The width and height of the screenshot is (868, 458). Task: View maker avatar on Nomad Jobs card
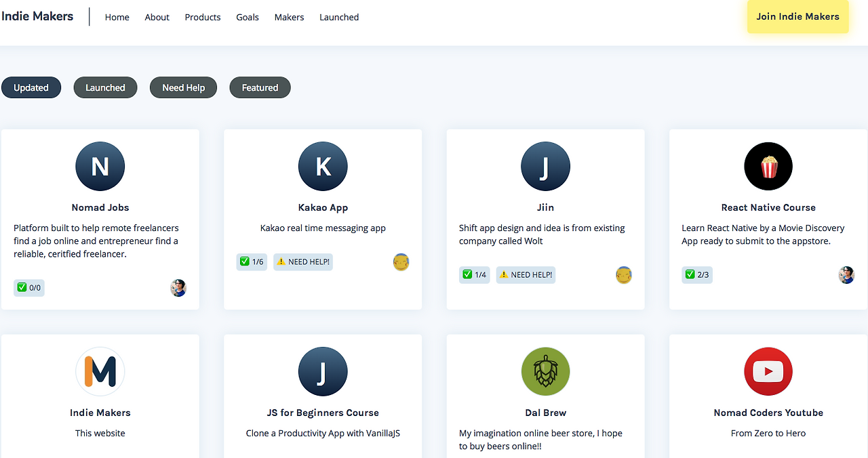[178, 288]
